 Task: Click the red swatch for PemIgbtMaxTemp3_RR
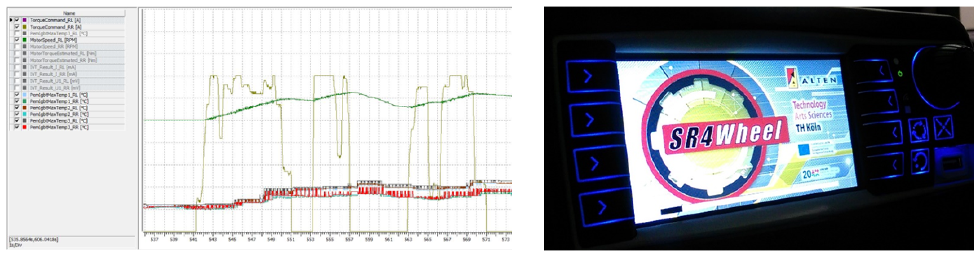click(25, 127)
